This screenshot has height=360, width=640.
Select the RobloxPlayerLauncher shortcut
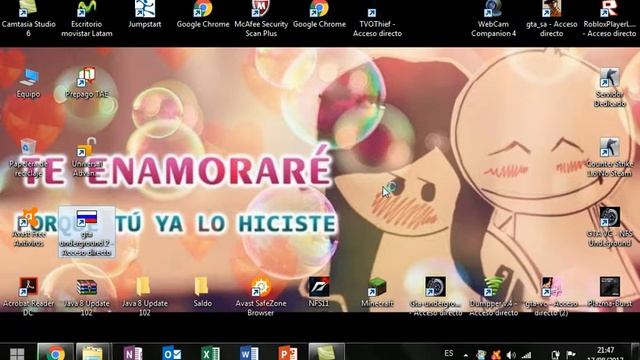coord(610,18)
